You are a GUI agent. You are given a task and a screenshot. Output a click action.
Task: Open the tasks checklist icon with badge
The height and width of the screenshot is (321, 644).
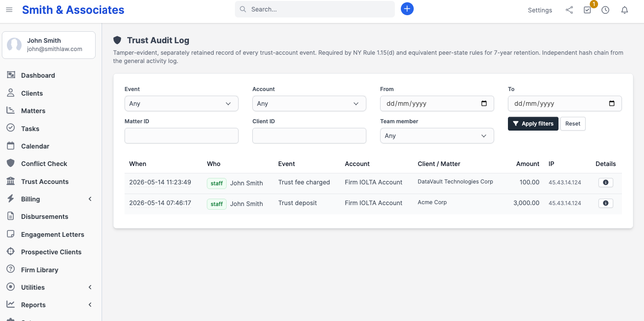pos(587,10)
